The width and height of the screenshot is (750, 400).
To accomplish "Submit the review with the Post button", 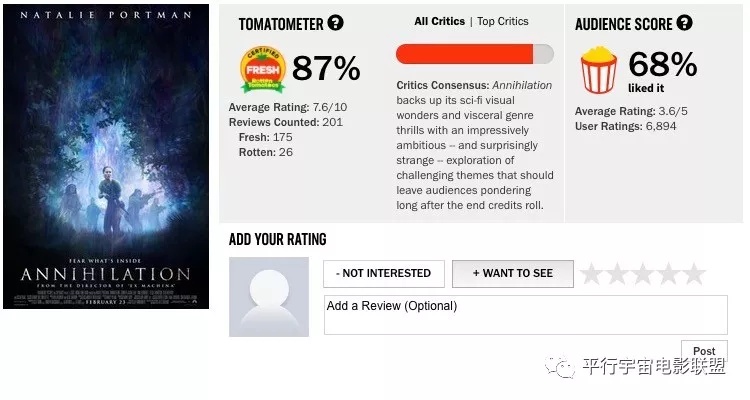I will (704, 351).
